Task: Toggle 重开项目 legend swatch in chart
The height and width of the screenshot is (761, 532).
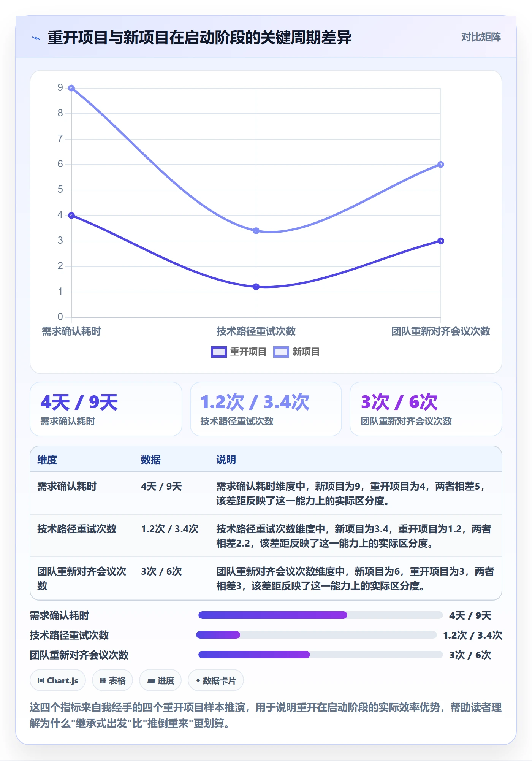Action: [x=219, y=352]
